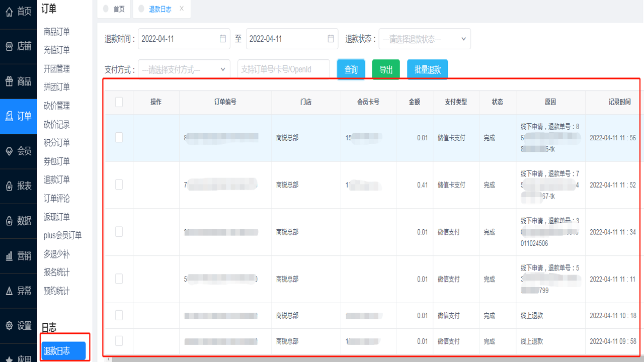Image resolution: width=644 pixels, height=362 pixels.
Task: Click the 会员卡号 column header
Action: coord(368,102)
